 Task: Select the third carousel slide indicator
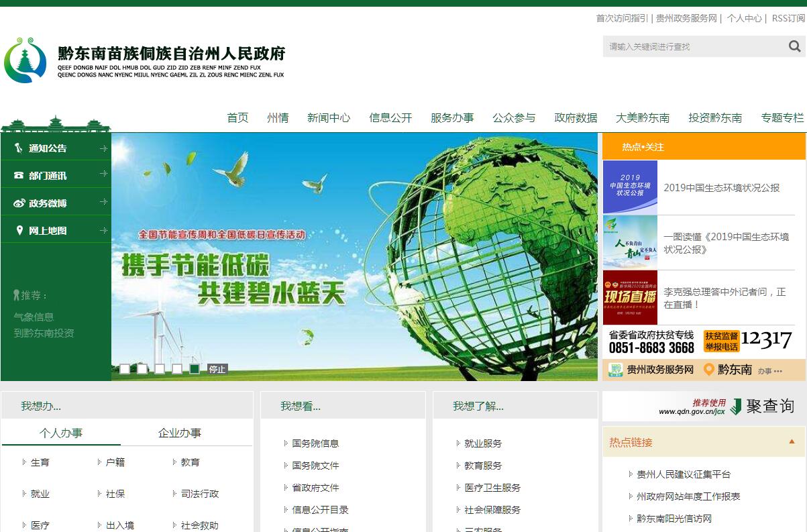tap(160, 369)
